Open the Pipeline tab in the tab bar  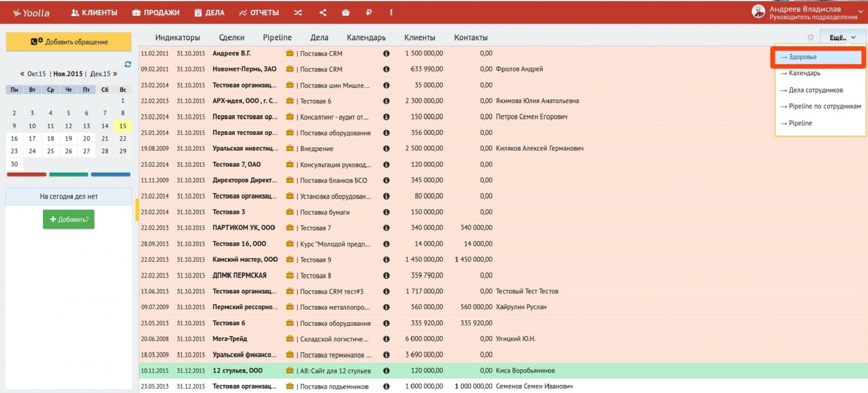pos(277,37)
